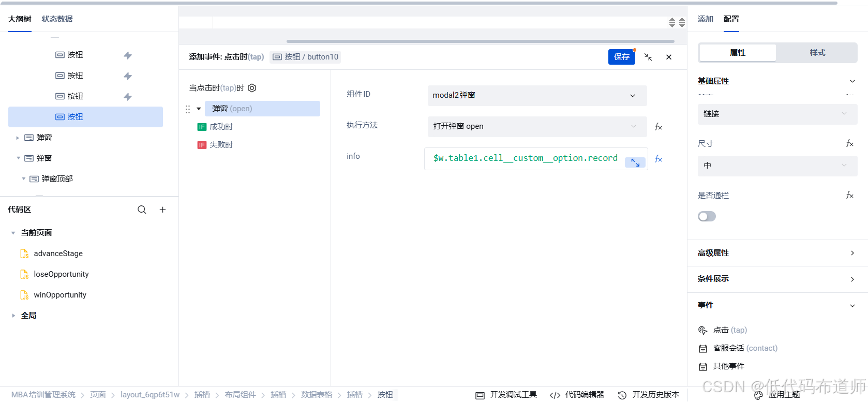
Task: Expand the info expression editor
Action: point(635,162)
